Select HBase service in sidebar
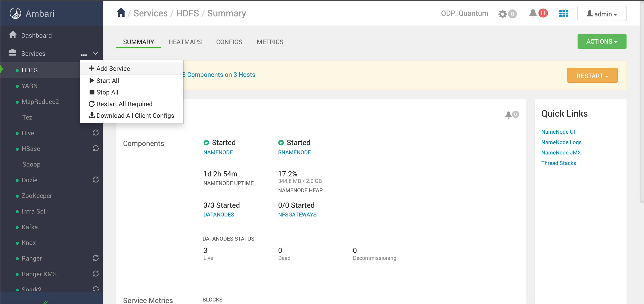This screenshot has width=644, height=304. coord(31,149)
